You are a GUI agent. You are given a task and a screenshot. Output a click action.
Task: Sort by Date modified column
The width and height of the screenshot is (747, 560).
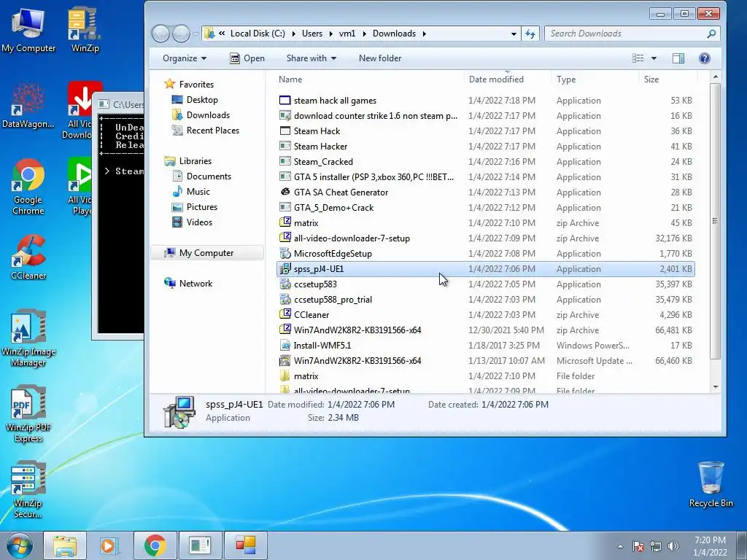point(508,79)
